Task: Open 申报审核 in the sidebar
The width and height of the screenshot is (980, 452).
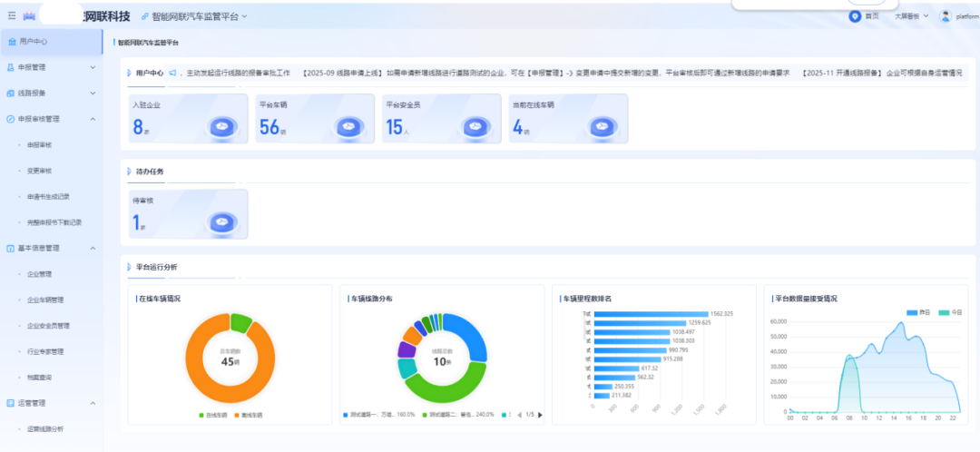Action: [39, 144]
